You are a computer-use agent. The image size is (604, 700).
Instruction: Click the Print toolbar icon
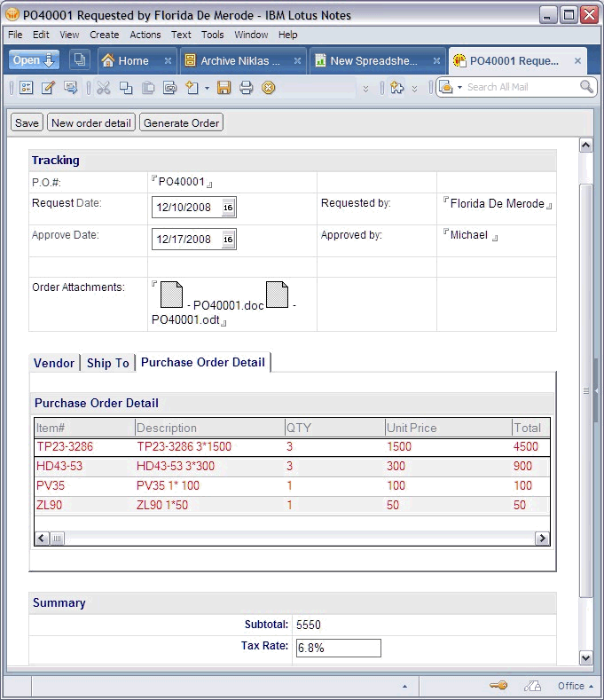[246, 88]
